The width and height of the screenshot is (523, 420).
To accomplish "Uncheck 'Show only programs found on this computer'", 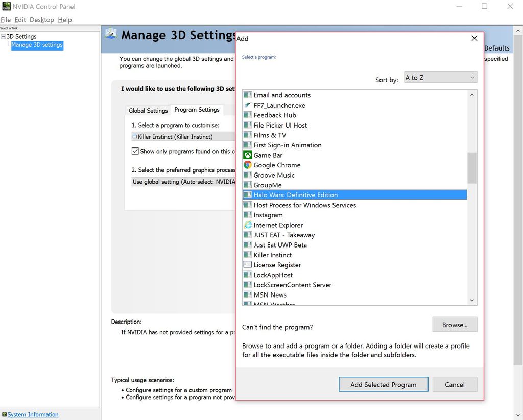I will (134, 151).
